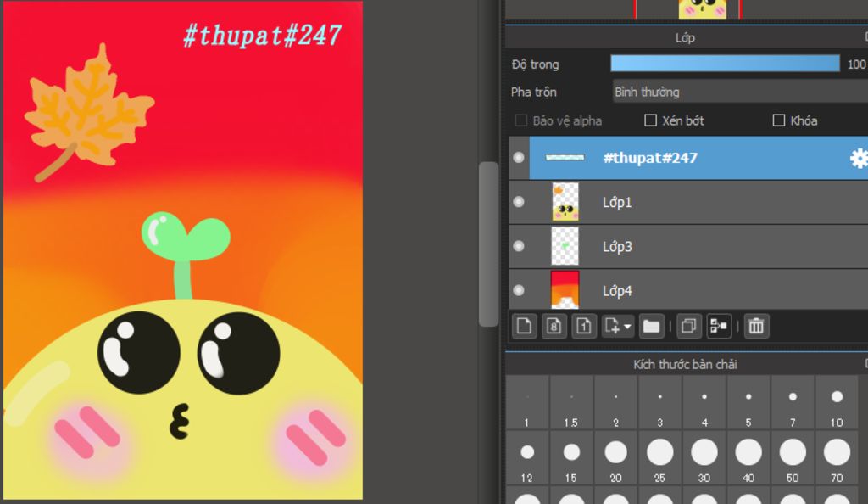Open the add-layer dropdown arrow
Viewport: 868px width, 504px height.
[627, 327]
